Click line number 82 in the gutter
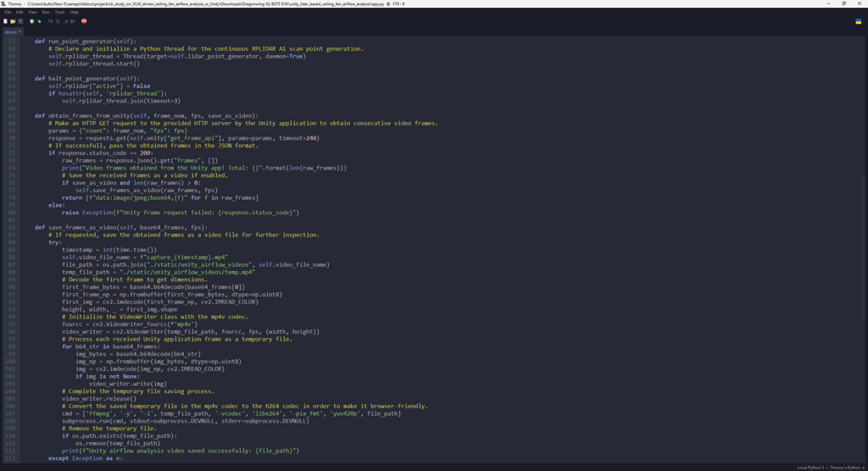The image size is (868, 471). pos(12,228)
